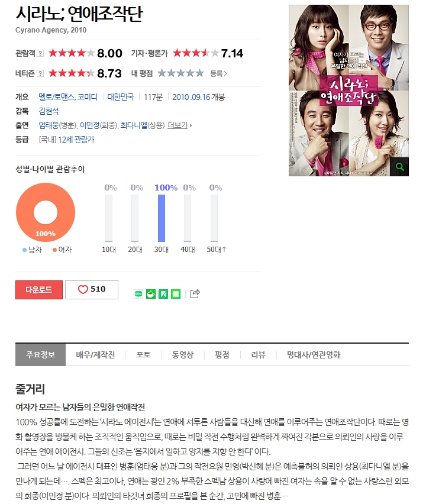Open the 관람객 rating help icon

pyautogui.click(x=40, y=53)
